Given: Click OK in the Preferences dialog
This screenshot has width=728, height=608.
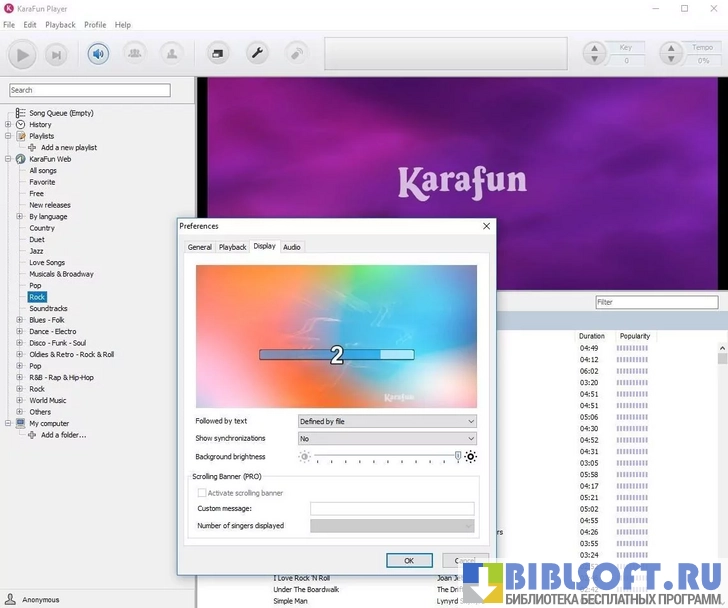Looking at the screenshot, I should click(409, 561).
